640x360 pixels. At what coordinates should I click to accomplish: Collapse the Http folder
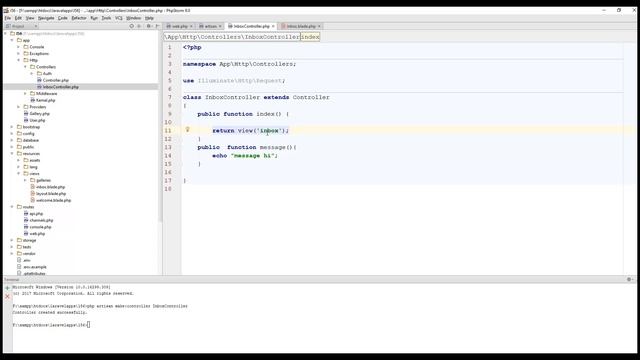click(x=18, y=60)
